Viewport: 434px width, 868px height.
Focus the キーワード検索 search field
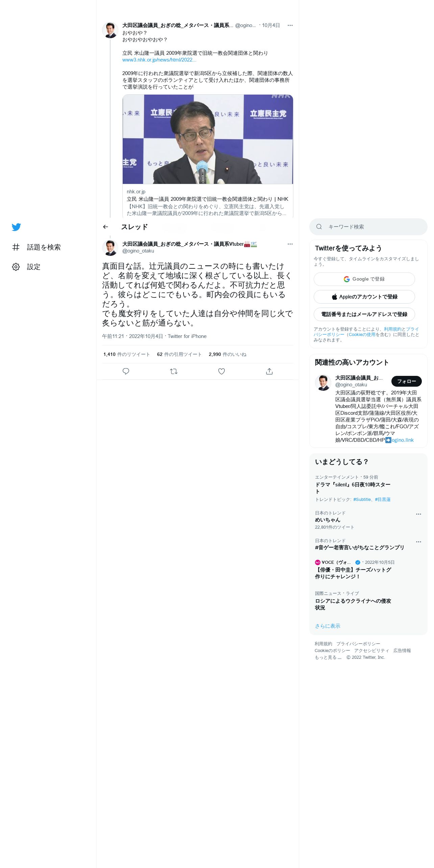[x=368, y=227]
